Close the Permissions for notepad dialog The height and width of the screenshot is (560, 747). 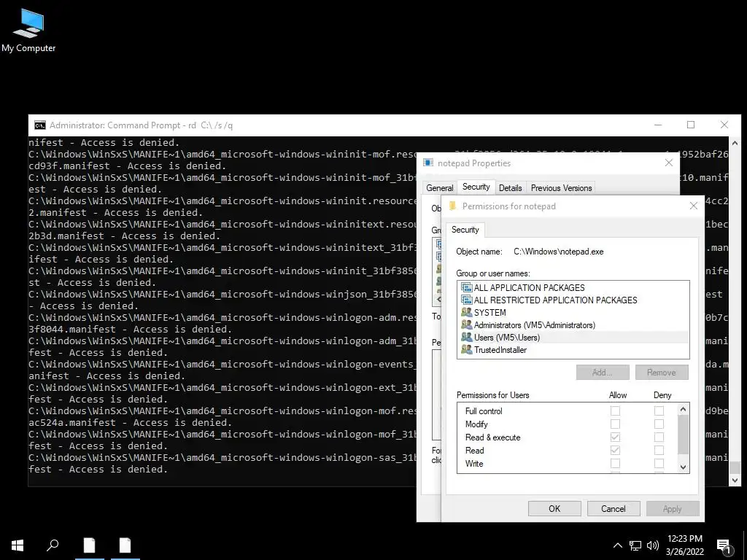(694, 206)
